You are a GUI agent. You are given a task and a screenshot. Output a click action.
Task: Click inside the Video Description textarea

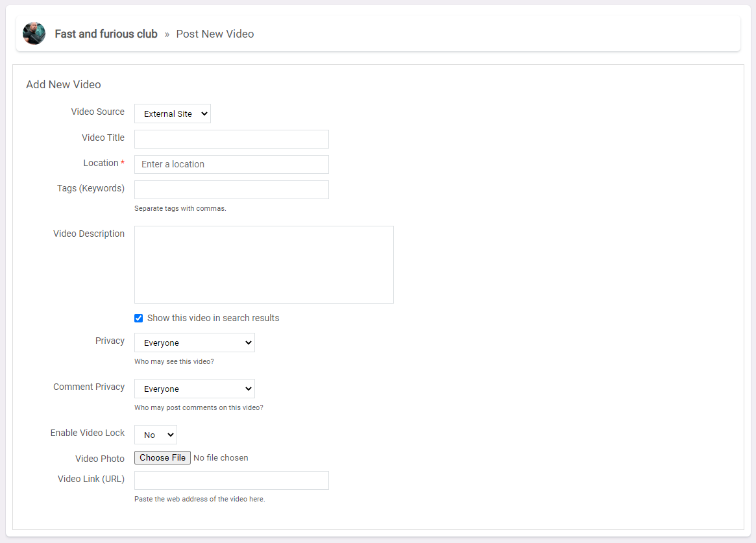click(263, 265)
